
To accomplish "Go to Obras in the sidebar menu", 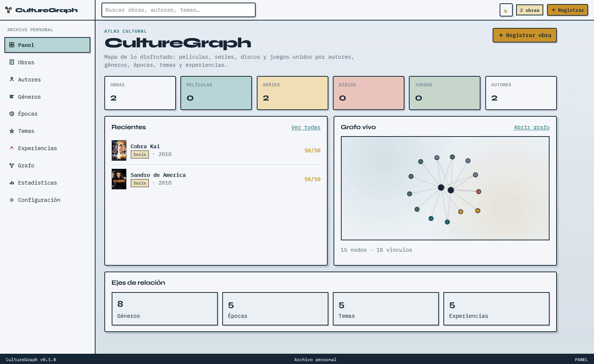I will point(47,62).
